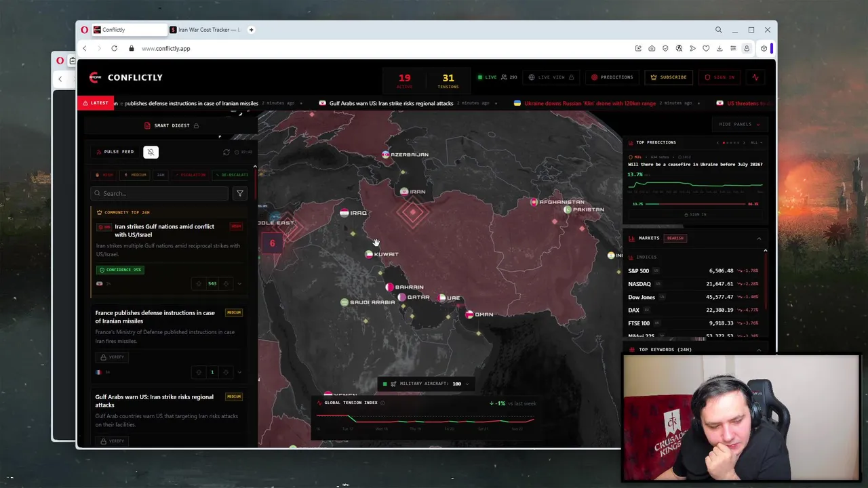Click the feed Search input field
868x488 pixels.
160,194
